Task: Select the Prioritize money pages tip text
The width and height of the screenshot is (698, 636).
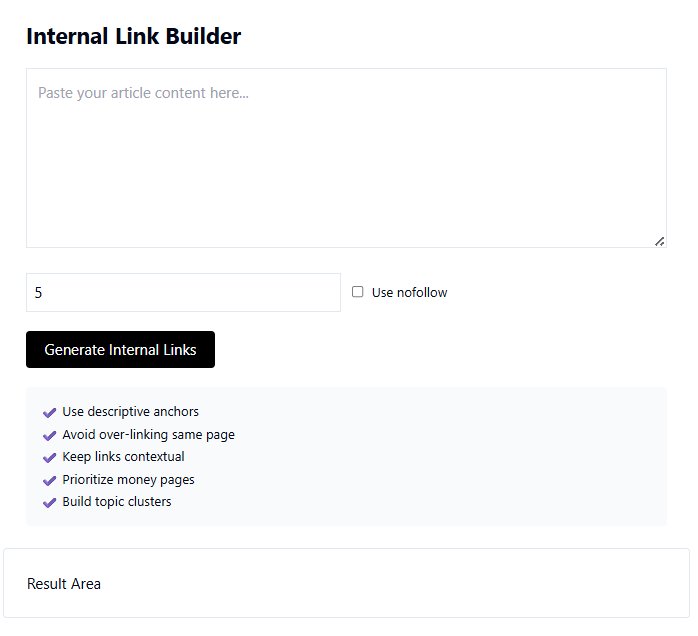Action: (128, 480)
